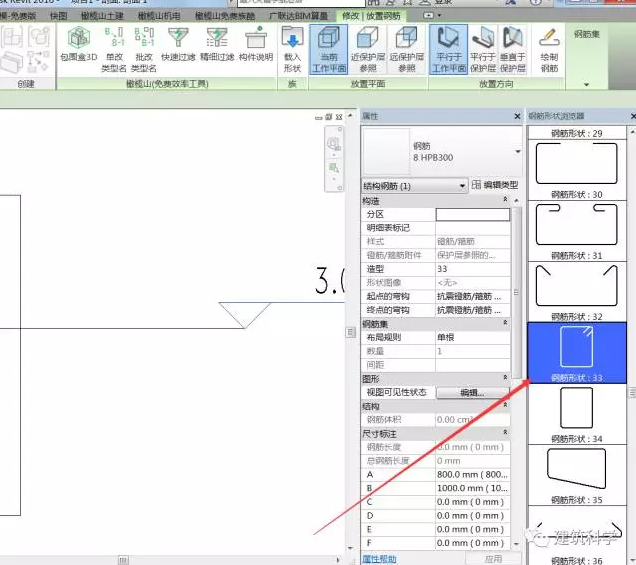Switch to the 橄榄山免费族库 ribbon tab
The image size is (636, 565).
click(225, 16)
